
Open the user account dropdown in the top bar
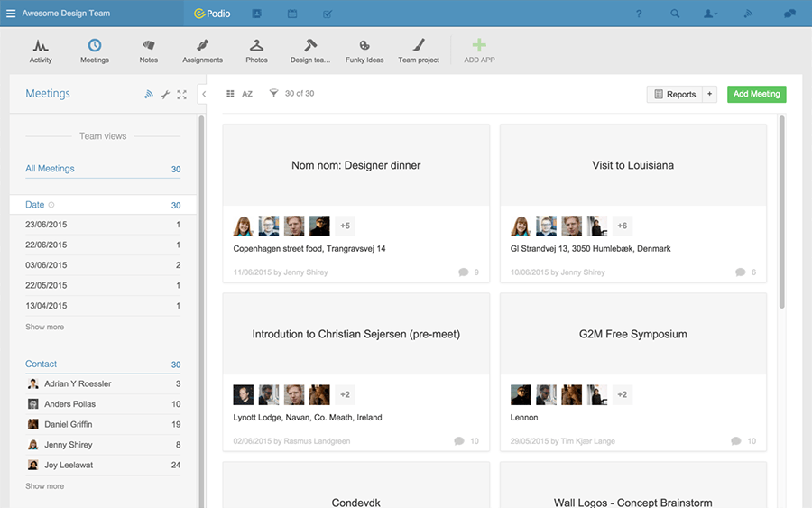pos(710,14)
